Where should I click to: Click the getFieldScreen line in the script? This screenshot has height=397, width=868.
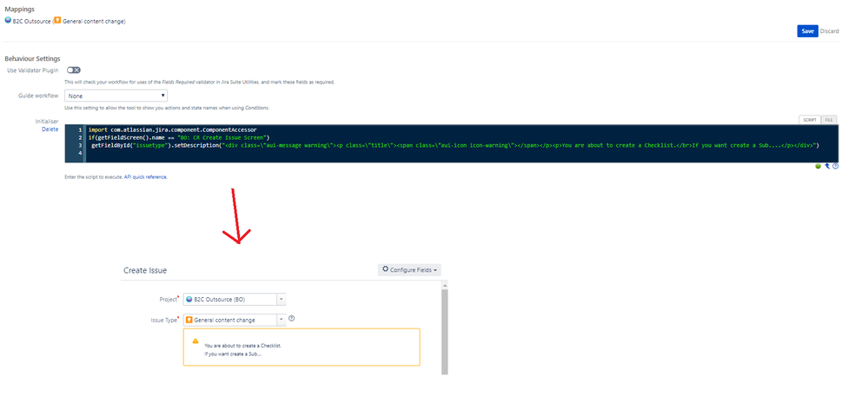click(x=179, y=136)
